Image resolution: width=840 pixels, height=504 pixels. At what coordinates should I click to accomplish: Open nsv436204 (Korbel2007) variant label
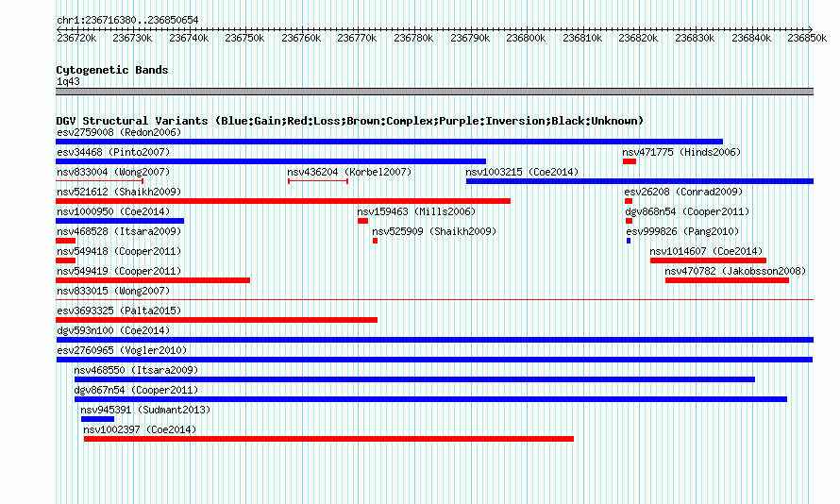click(x=349, y=172)
